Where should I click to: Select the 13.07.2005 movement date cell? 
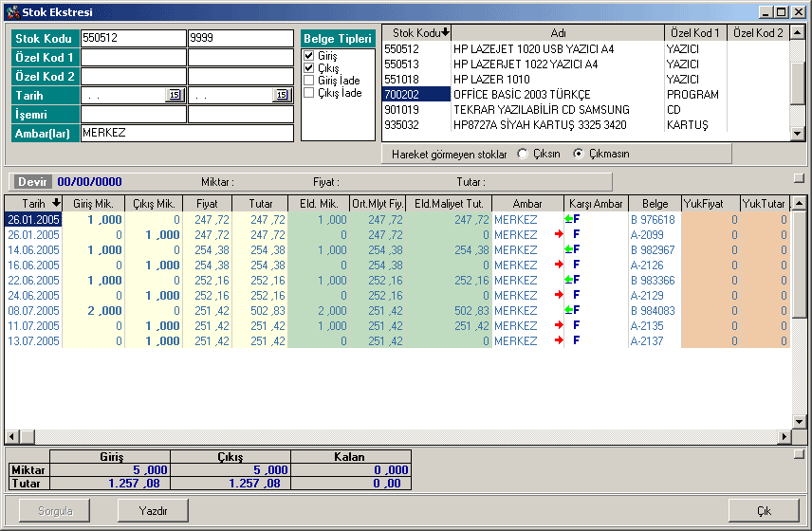(x=33, y=341)
